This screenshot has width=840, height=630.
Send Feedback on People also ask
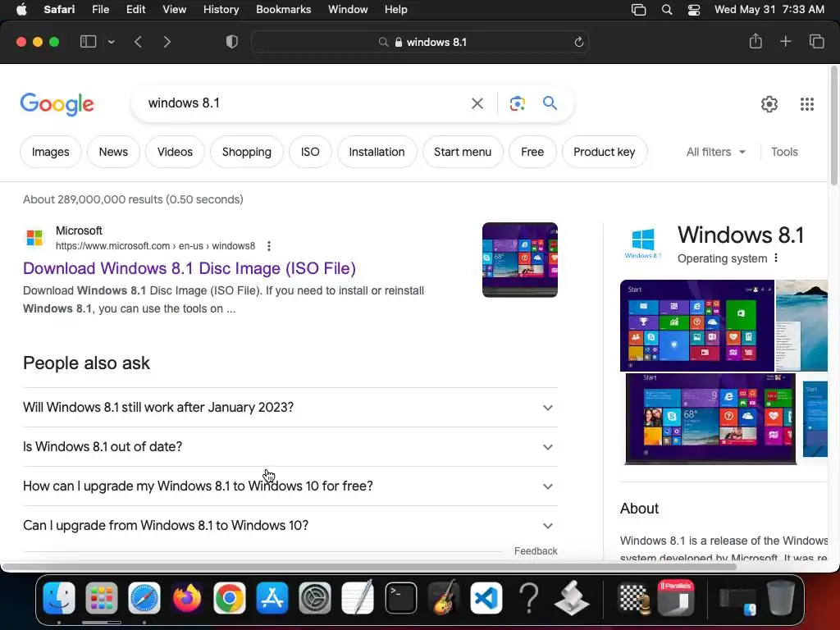[x=536, y=550]
